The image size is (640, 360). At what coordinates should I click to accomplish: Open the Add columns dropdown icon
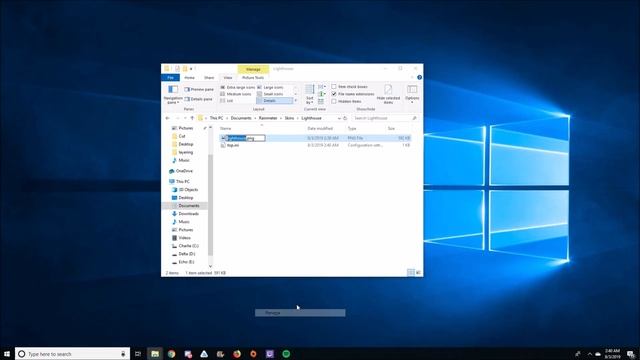pyautogui.click(x=322, y=94)
